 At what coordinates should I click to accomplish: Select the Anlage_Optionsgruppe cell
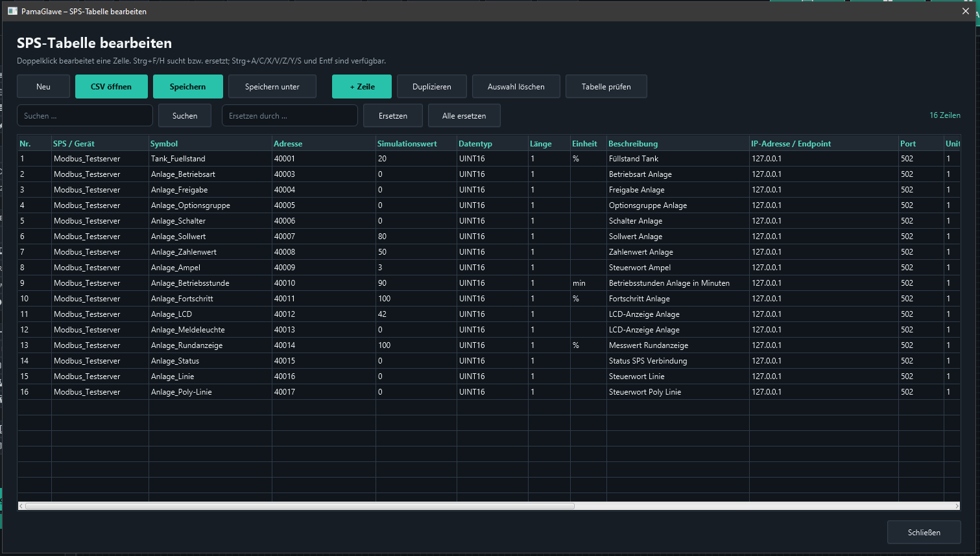pyautogui.click(x=210, y=205)
